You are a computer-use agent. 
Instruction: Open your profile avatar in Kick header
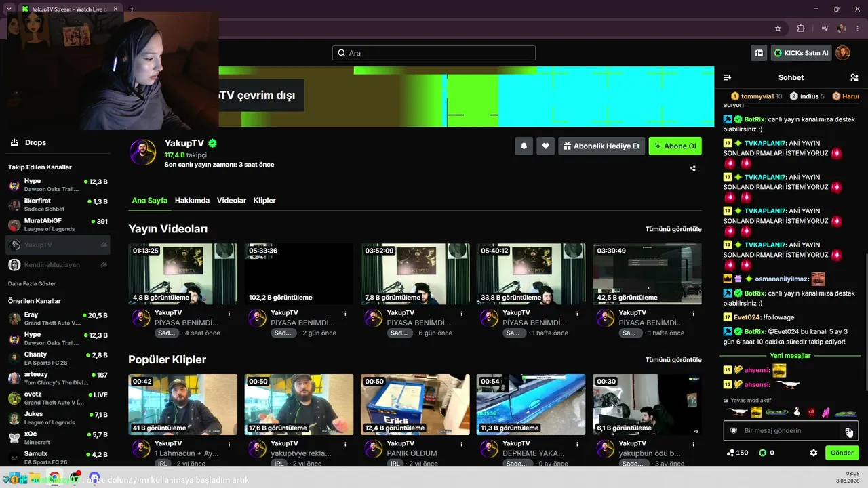(x=842, y=53)
